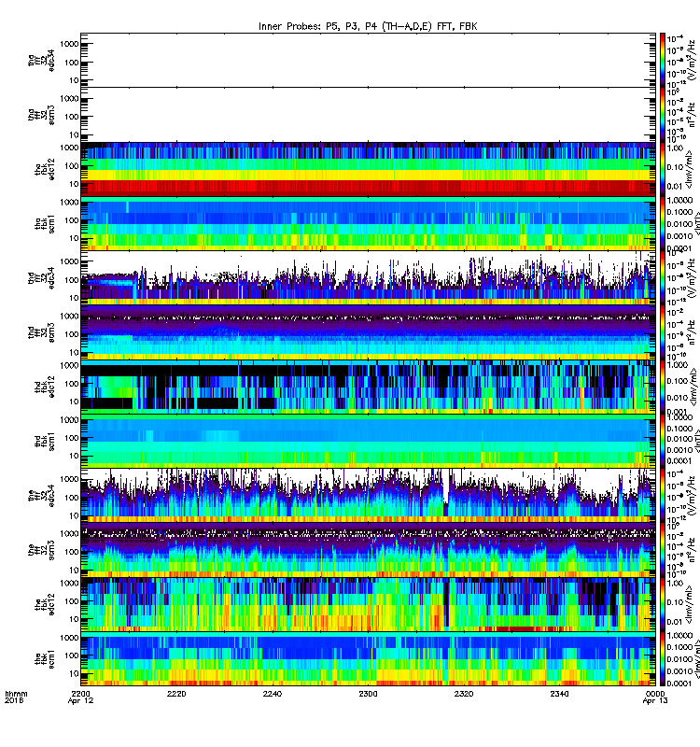Click the the ffr 32 scm3 spectrogram panel
700x747 pixels.
pos(368,550)
